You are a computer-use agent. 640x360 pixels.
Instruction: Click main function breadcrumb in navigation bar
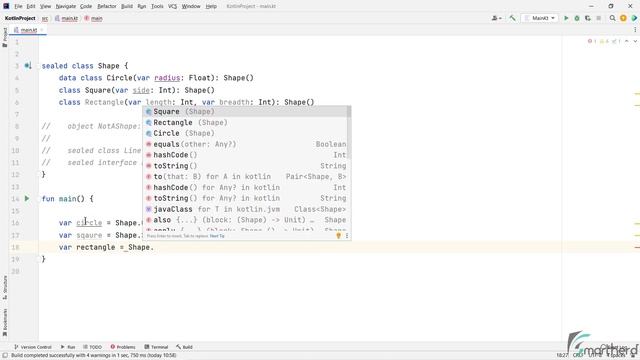tap(93, 18)
